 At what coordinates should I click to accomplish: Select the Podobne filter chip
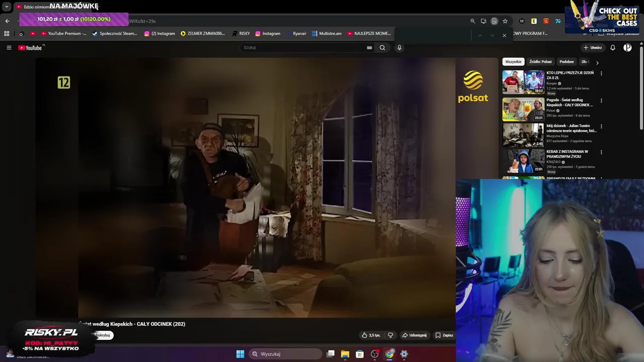567,62
